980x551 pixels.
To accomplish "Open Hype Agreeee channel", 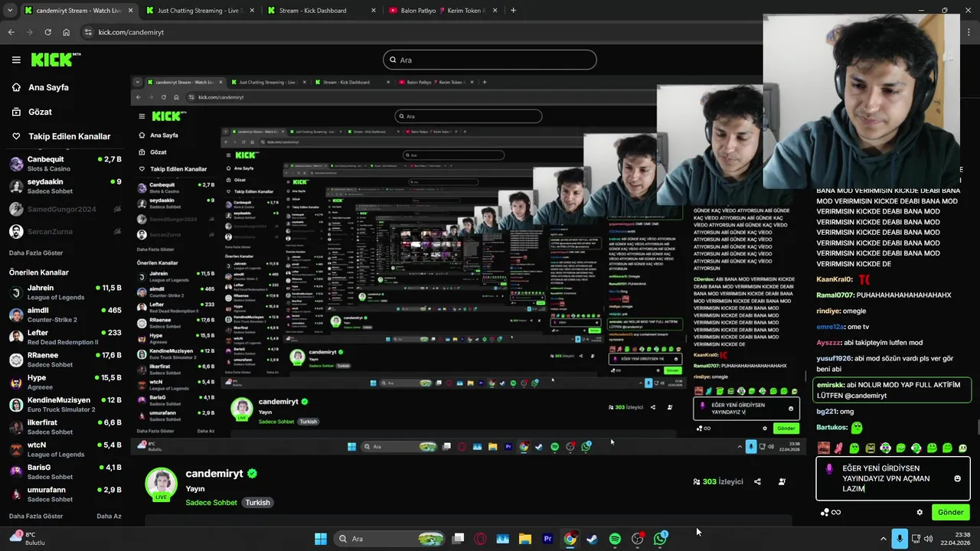I will 65,382.
